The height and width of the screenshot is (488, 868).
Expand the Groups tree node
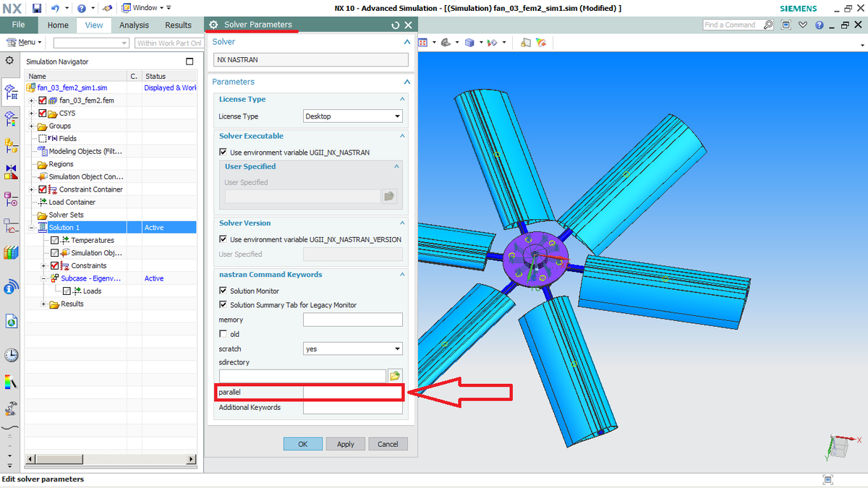click(x=32, y=126)
